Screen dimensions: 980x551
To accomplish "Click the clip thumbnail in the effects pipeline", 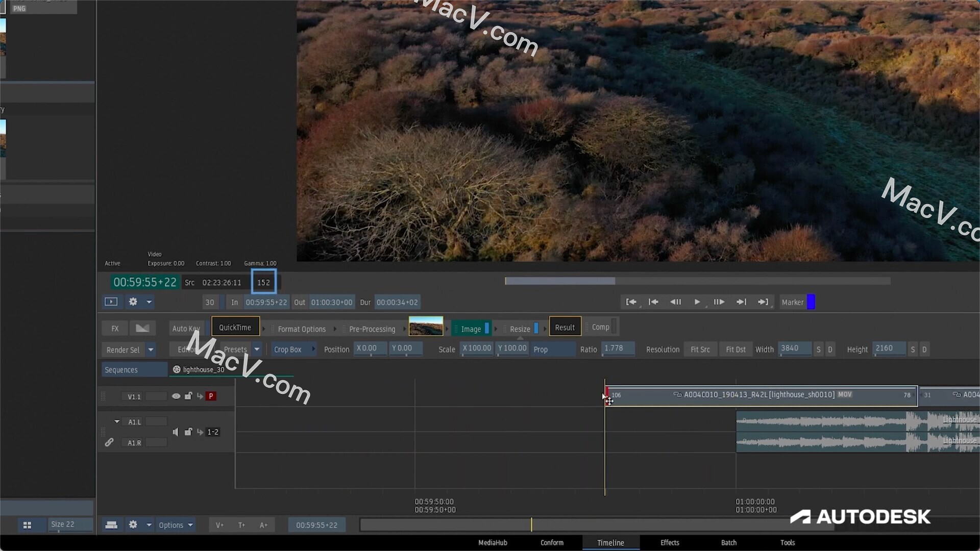I will tap(426, 327).
